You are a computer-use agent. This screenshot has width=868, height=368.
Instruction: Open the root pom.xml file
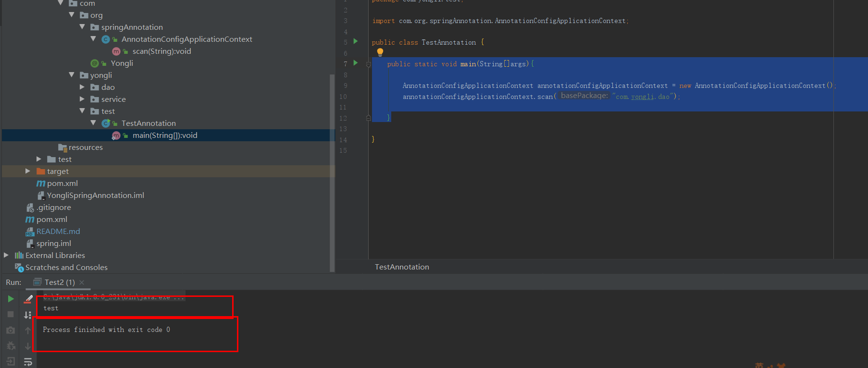tap(51, 220)
